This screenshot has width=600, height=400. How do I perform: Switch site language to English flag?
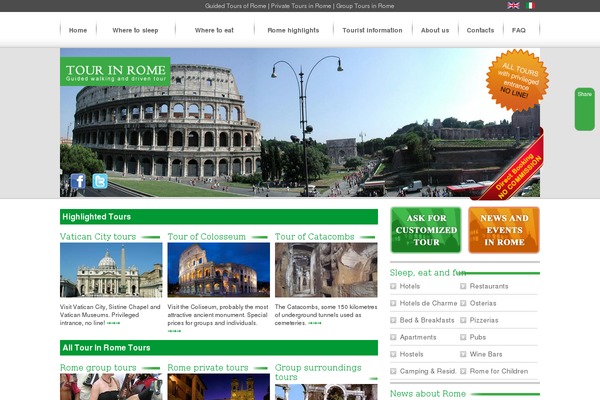point(513,5)
